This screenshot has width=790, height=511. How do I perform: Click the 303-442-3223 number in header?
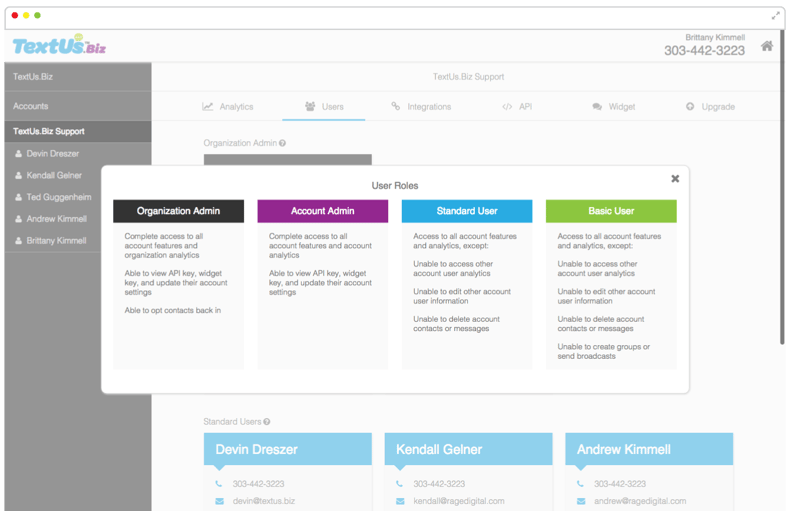[x=704, y=50]
